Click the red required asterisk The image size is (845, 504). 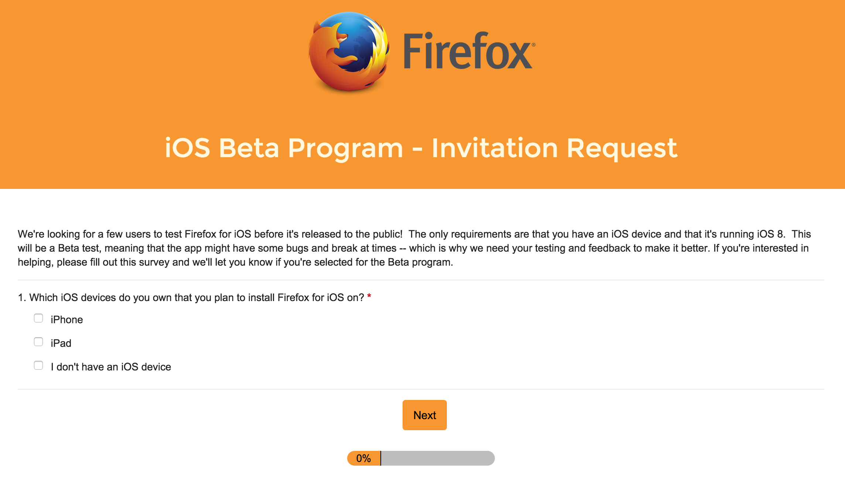click(369, 296)
